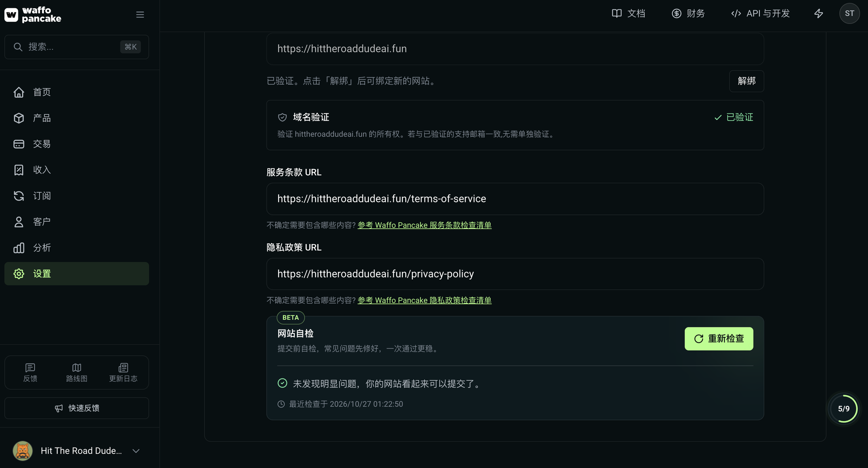This screenshot has height=468, width=868.
Task: Click the 5/9 progress ring
Action: tap(844, 409)
